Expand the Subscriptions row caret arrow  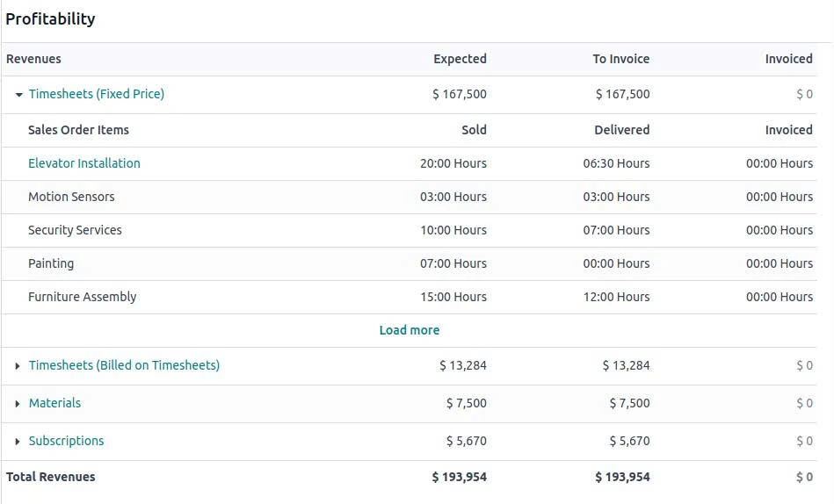click(x=18, y=442)
